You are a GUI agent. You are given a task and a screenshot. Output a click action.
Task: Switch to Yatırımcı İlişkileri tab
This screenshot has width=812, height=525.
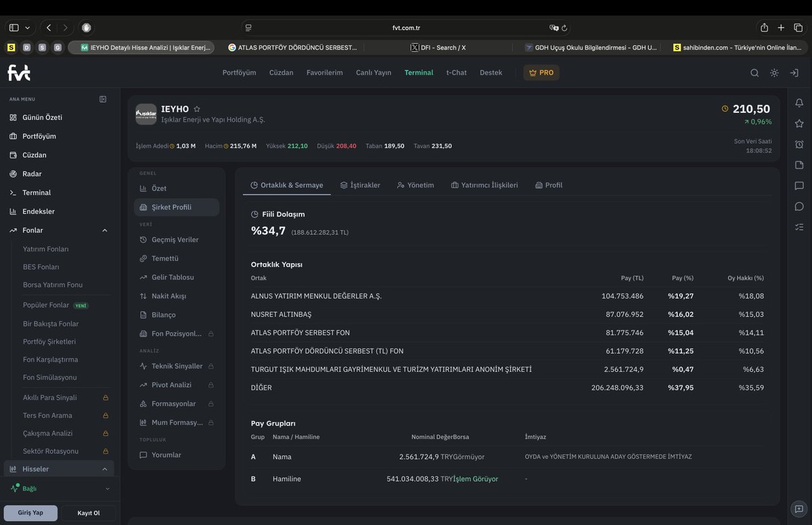[x=484, y=185]
